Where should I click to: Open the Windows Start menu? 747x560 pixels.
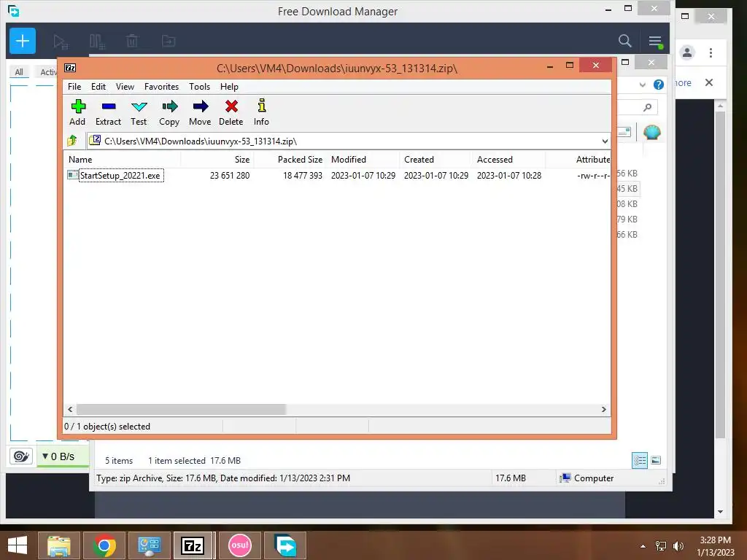(18, 545)
